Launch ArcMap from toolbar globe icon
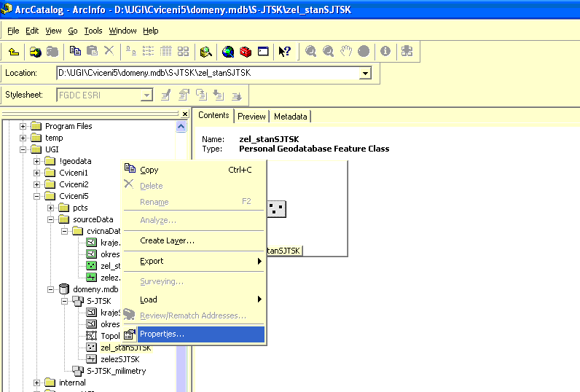 pyautogui.click(x=228, y=52)
